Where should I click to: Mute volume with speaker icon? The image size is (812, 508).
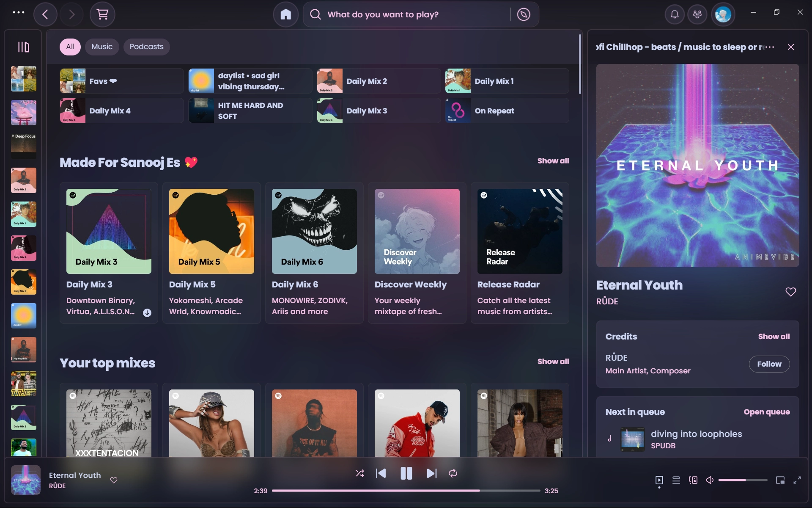710,480
